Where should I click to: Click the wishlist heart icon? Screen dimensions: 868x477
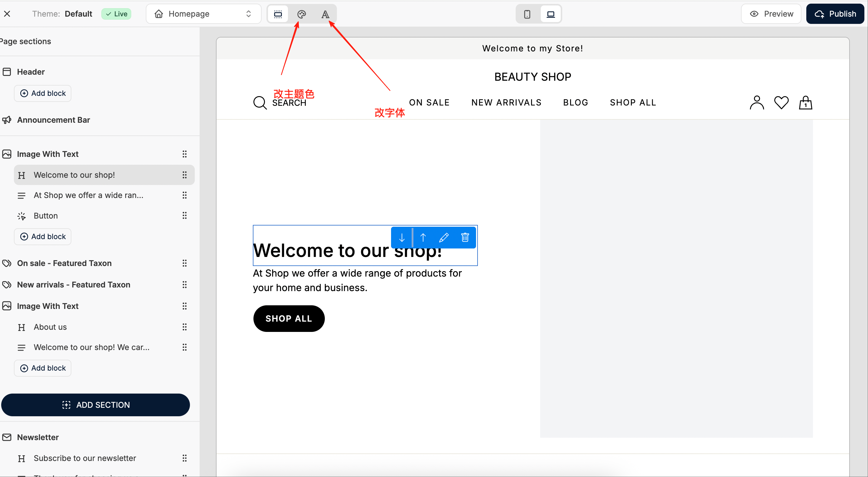(781, 102)
